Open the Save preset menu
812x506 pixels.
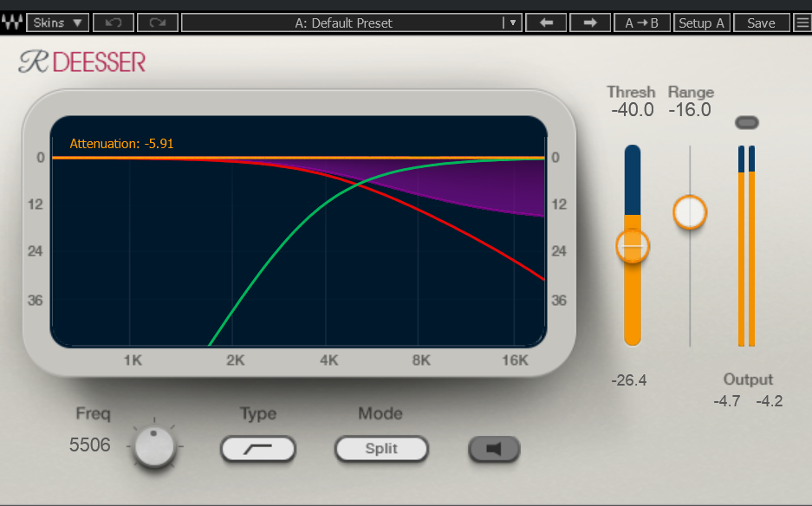(x=761, y=23)
